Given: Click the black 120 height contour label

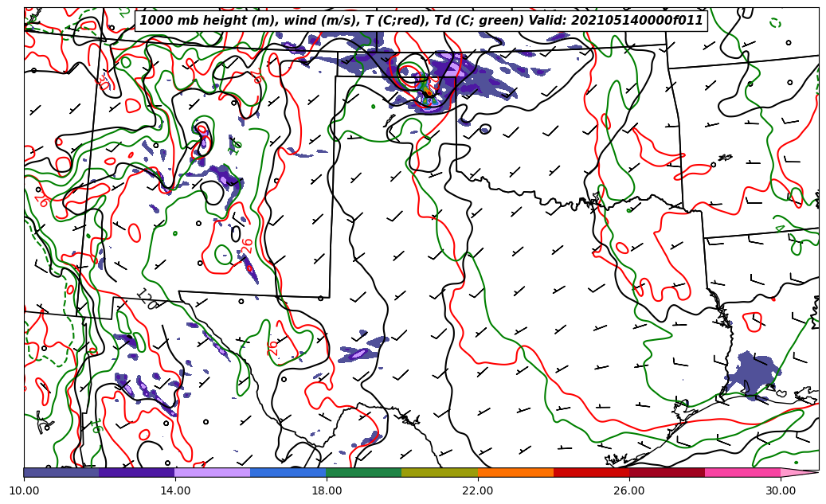Looking at the screenshot, I should pos(147,299).
